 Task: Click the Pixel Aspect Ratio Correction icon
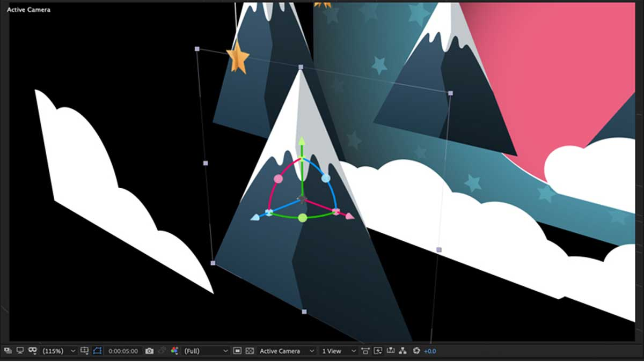coord(365,351)
